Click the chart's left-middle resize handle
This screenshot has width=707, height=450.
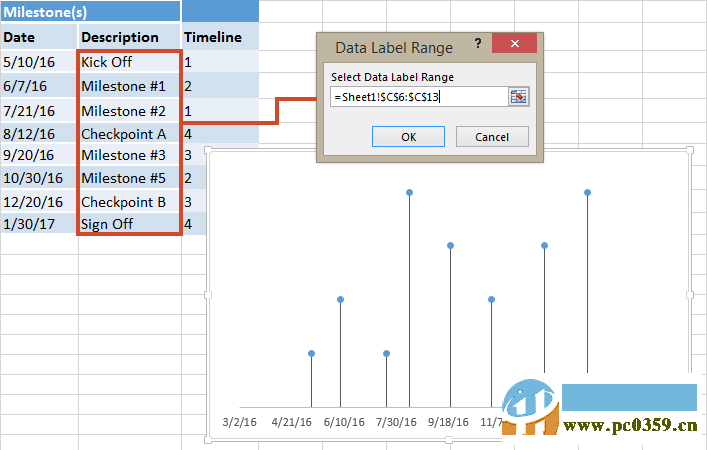tap(208, 295)
